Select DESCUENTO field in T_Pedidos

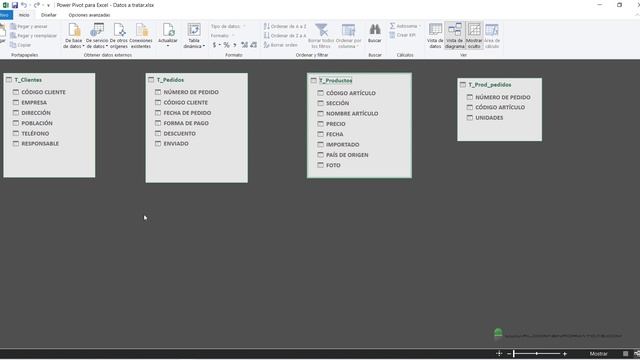(179, 133)
